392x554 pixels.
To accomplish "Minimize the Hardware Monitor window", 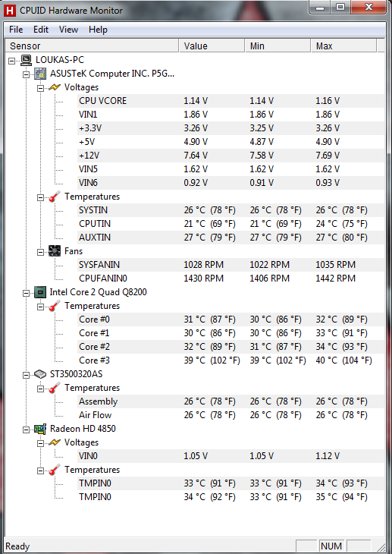I will click(x=320, y=8).
